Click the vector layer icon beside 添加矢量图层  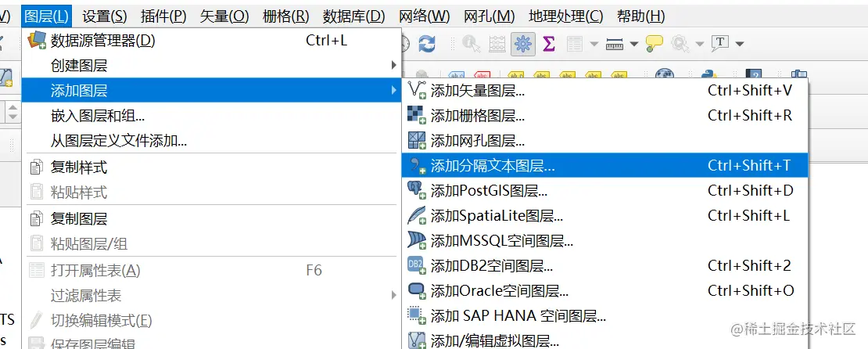point(417,90)
